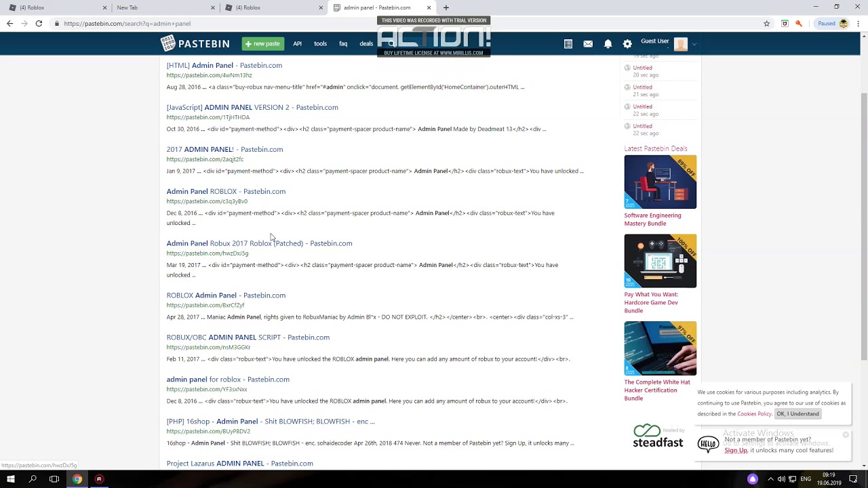Bookmark this page with the star icon
Image resolution: width=868 pixels, height=488 pixels.
(766, 24)
